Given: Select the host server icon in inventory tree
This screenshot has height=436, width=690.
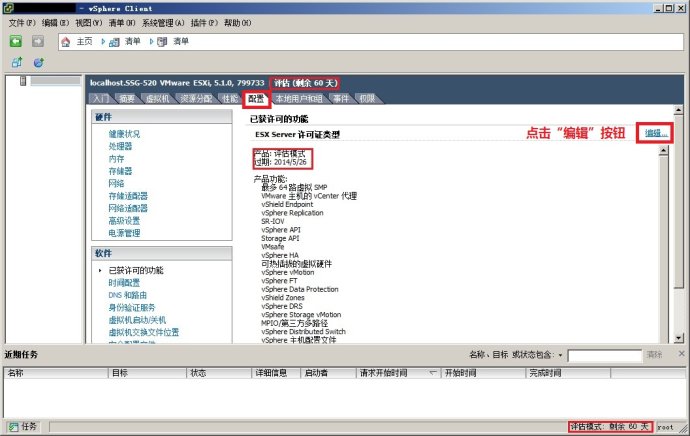Looking at the screenshot, I should [x=23, y=81].
